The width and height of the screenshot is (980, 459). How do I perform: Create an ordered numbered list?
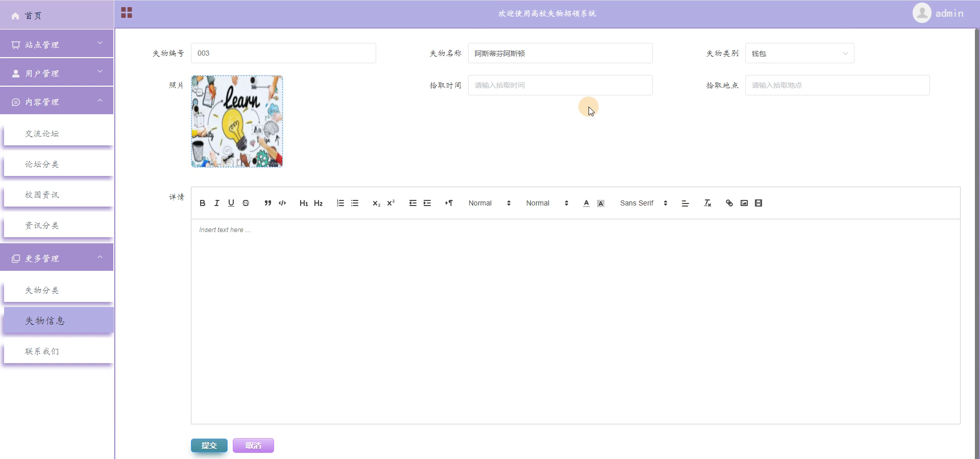(340, 203)
